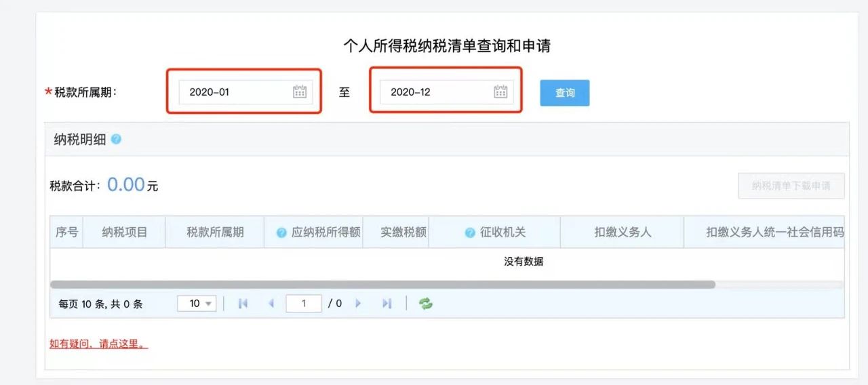Click the 0.00 tax total amount
The image size is (868, 385).
(x=126, y=184)
